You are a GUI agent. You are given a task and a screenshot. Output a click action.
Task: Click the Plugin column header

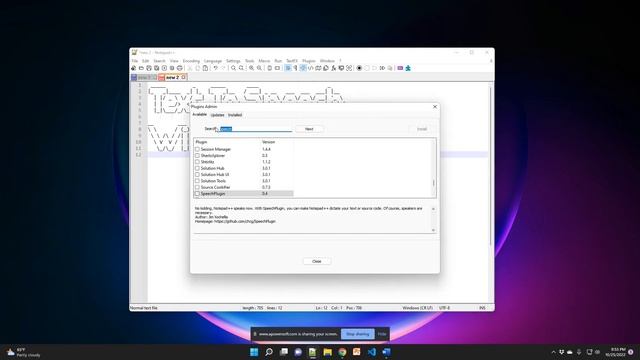(227, 142)
